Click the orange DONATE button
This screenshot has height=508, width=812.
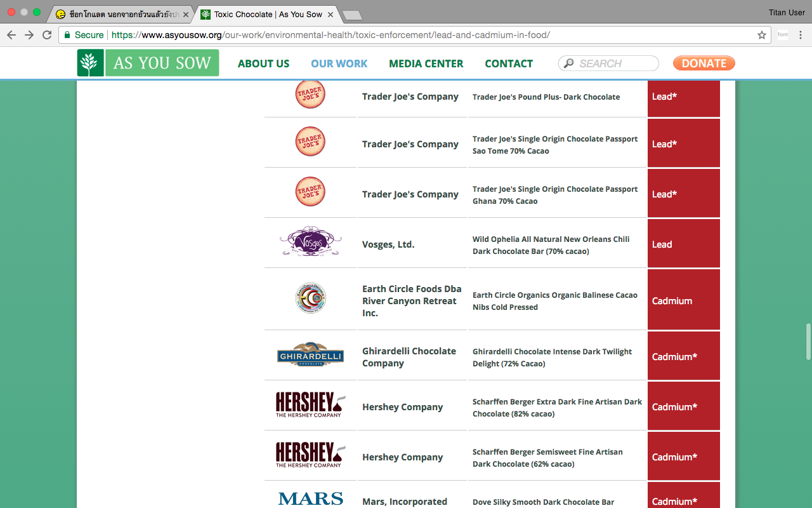pos(704,63)
